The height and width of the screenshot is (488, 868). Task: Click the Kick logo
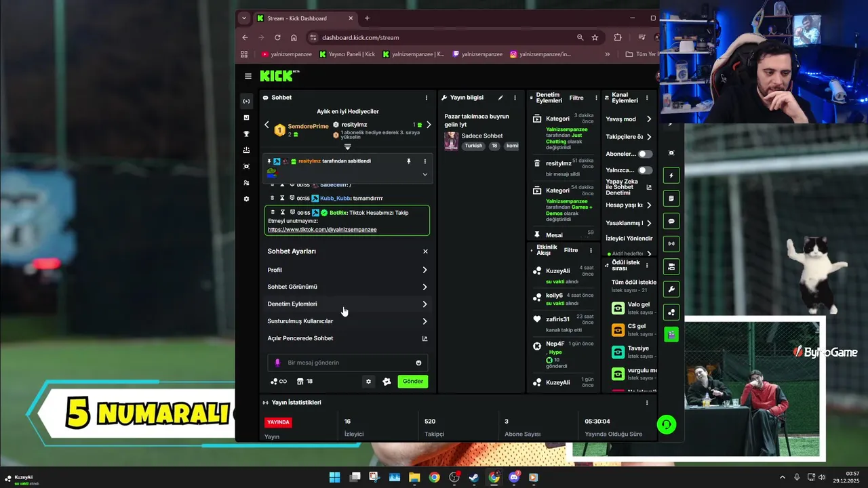pos(279,75)
